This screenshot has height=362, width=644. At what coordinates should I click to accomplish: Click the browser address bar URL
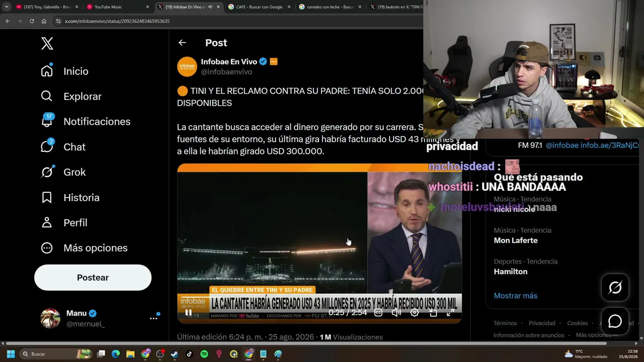117,21
